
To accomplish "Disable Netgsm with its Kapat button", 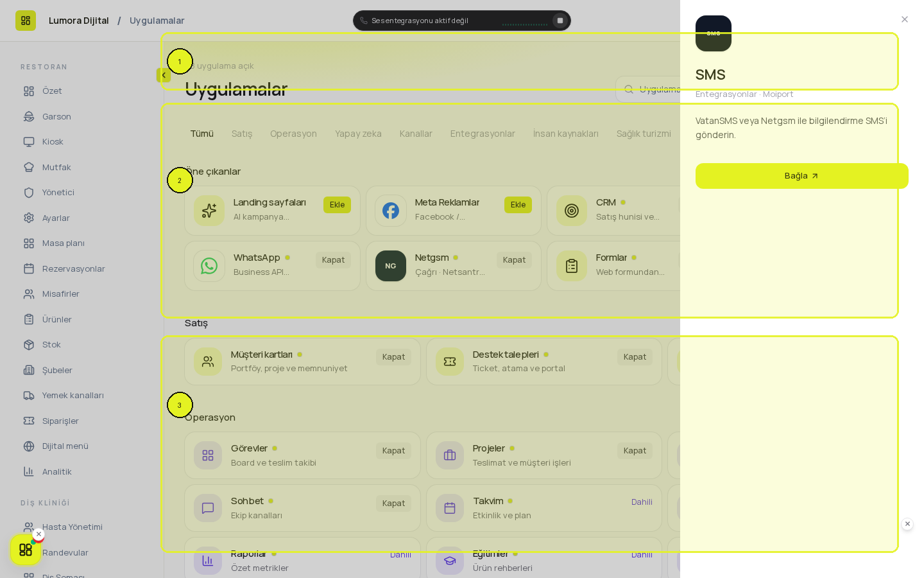I will click(514, 260).
